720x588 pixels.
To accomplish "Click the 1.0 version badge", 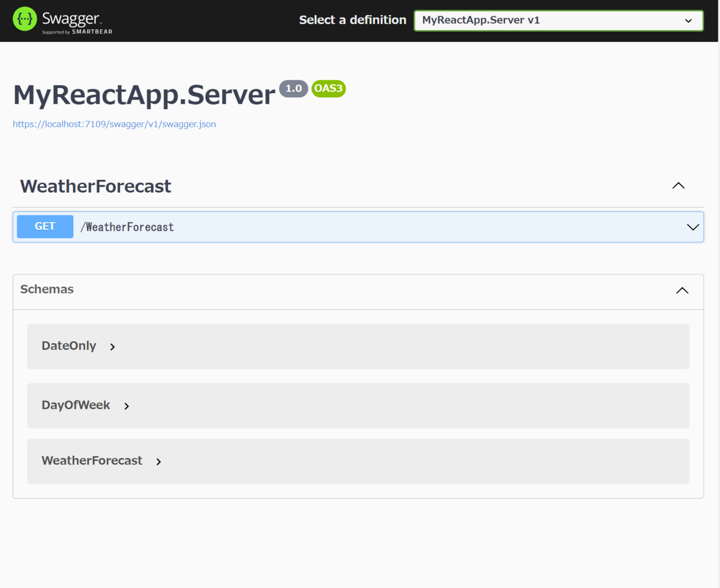I will tap(293, 89).
